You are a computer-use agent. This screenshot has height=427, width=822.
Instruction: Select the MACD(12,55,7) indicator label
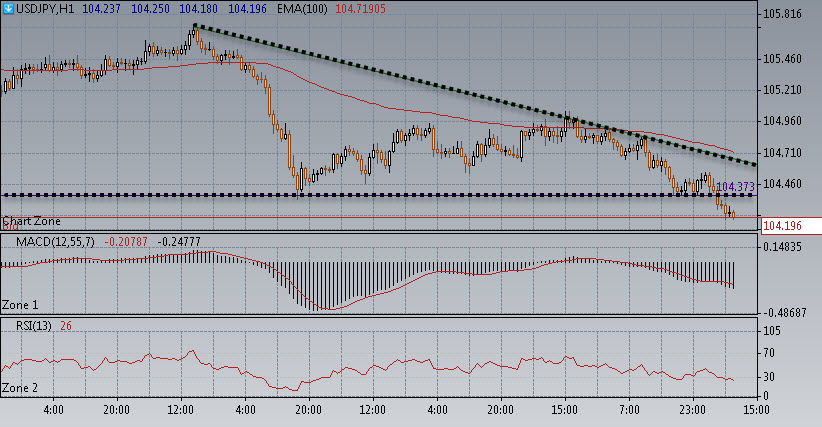coord(56,242)
